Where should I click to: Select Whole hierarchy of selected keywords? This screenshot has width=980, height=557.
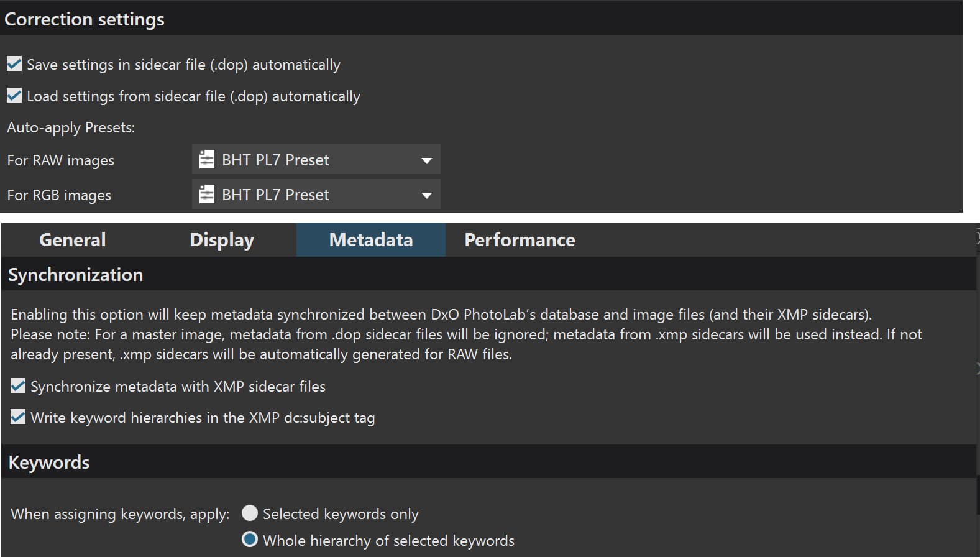(250, 539)
